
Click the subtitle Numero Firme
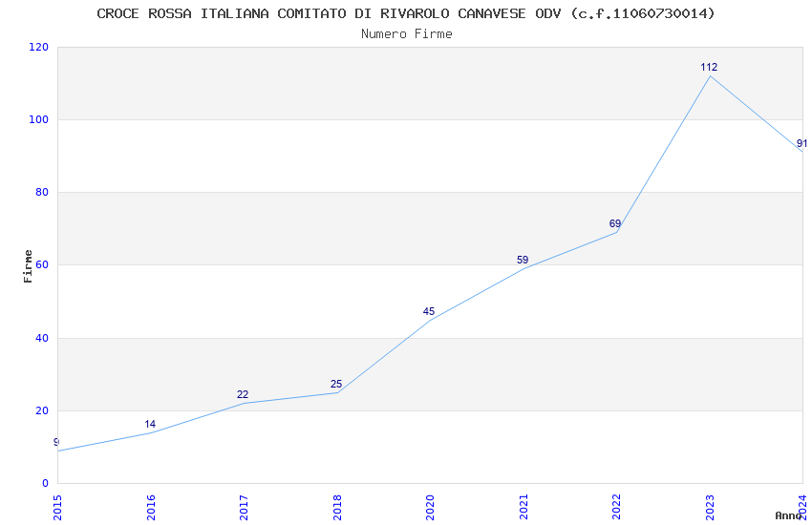point(407,34)
